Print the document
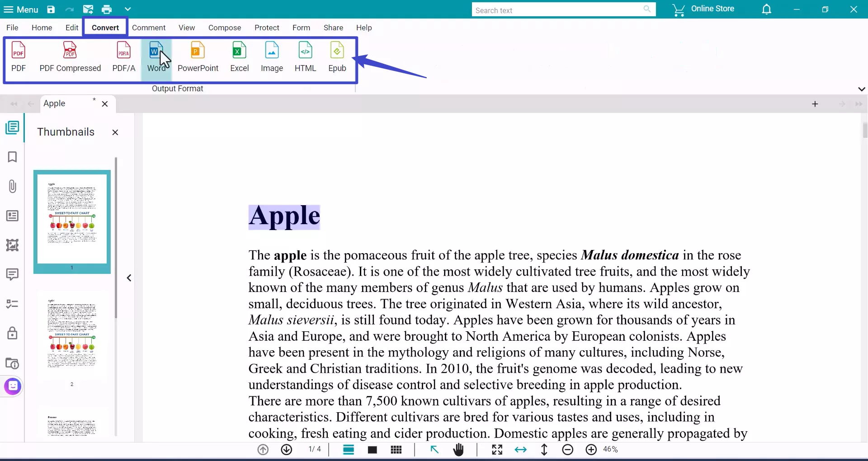 pos(107,9)
